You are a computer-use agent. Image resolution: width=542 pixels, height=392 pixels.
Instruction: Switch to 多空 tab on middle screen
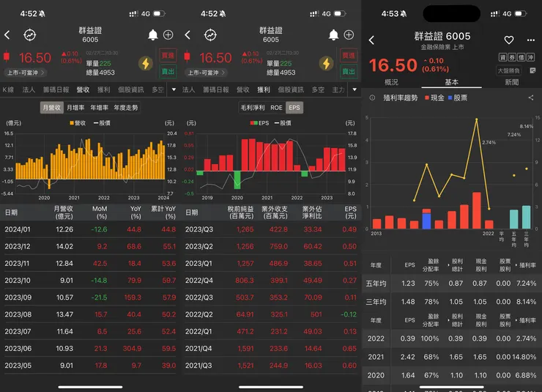tap(318, 89)
